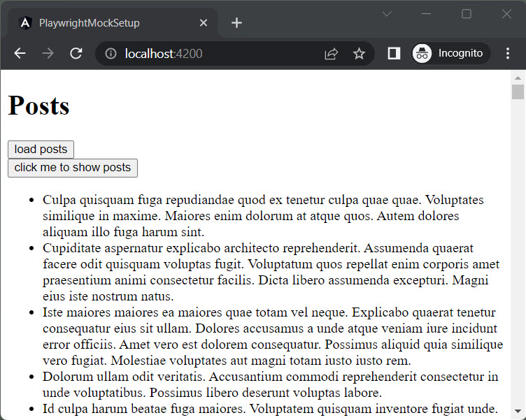Click the post starting "Dolorum ullam odit"

click(x=271, y=385)
